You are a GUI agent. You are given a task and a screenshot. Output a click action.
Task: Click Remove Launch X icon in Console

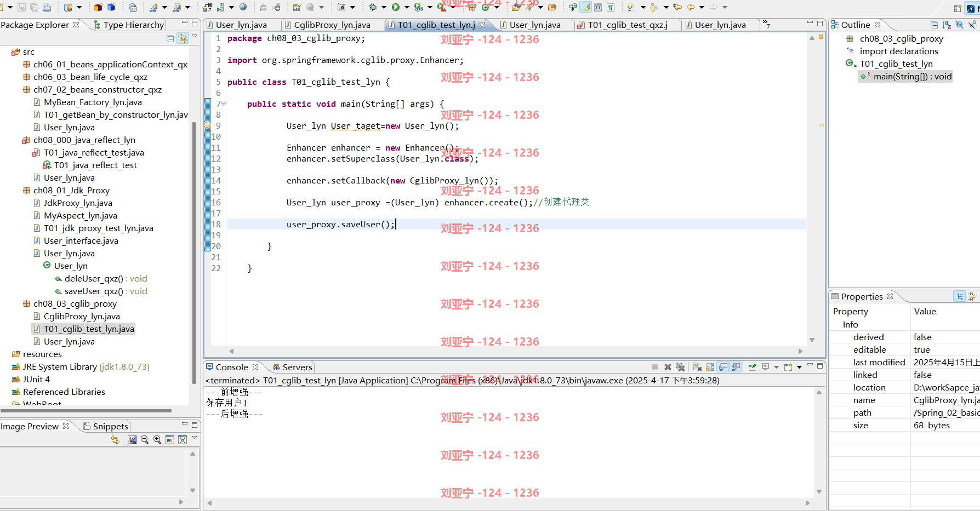click(668, 367)
